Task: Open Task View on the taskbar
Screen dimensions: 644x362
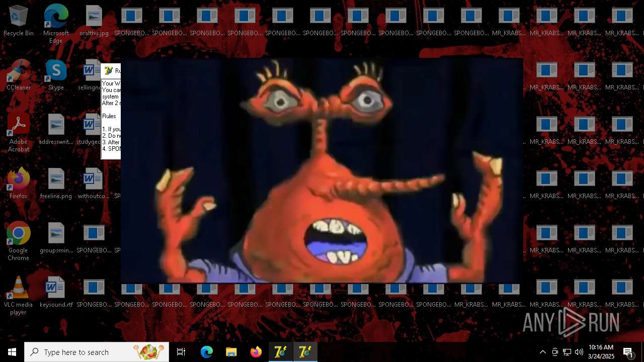Action: pyautogui.click(x=181, y=352)
